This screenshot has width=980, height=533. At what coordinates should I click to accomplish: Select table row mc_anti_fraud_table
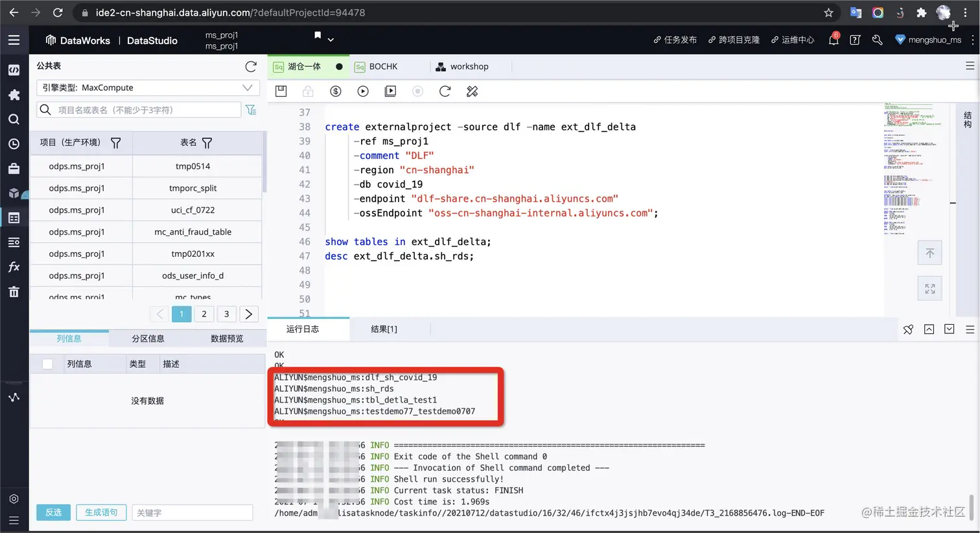click(x=146, y=231)
